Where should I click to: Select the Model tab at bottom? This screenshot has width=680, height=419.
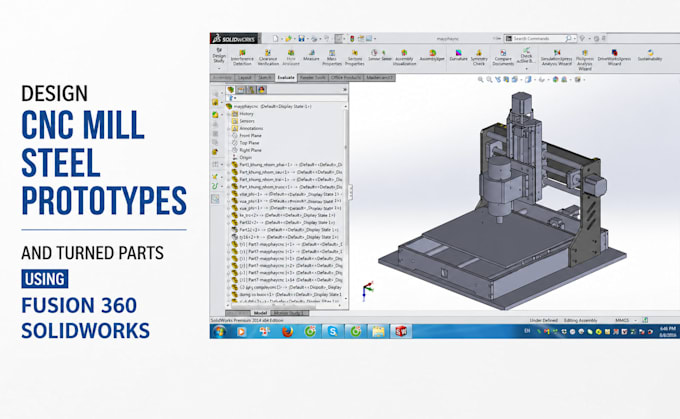pos(260,313)
